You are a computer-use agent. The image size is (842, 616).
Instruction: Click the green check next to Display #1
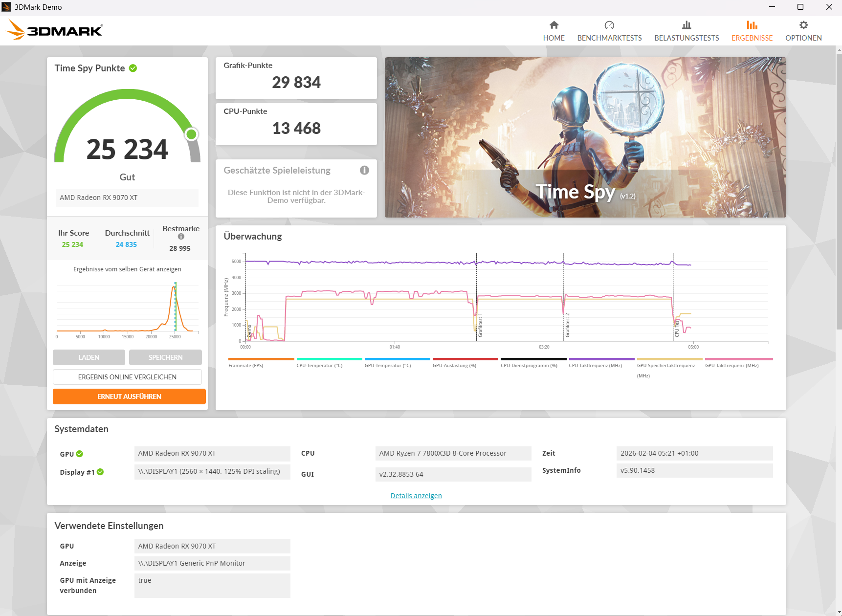pyautogui.click(x=100, y=472)
